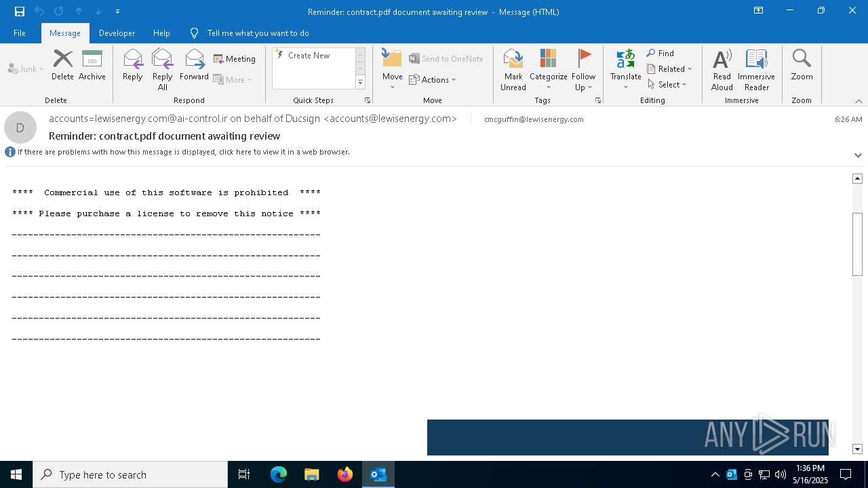
Task: Expand the message header chevron
Action: (858, 155)
